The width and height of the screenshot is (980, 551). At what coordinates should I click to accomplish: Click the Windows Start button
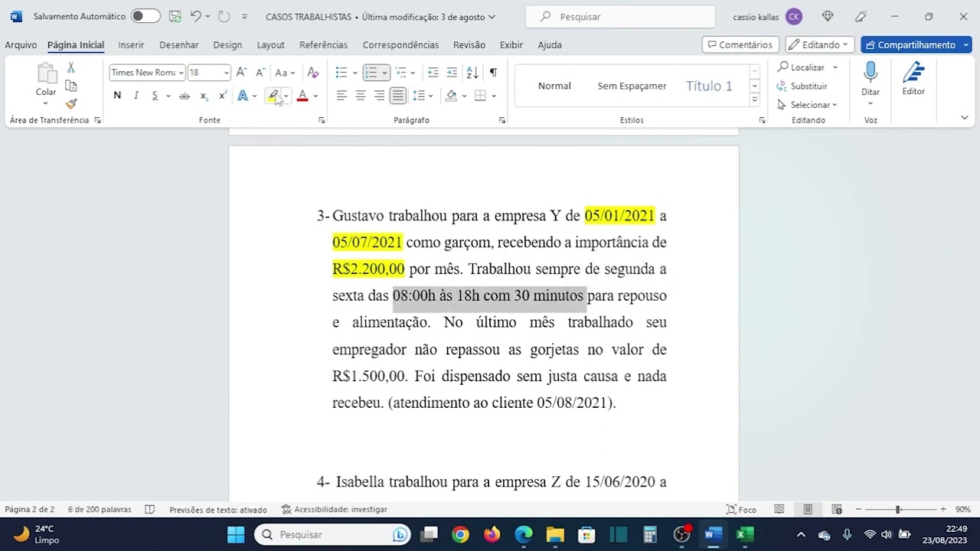pos(236,534)
